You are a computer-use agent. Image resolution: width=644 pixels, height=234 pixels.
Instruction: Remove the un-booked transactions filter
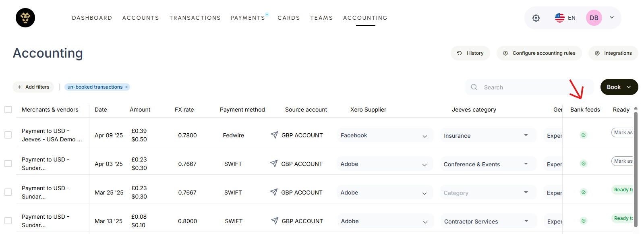[126, 87]
